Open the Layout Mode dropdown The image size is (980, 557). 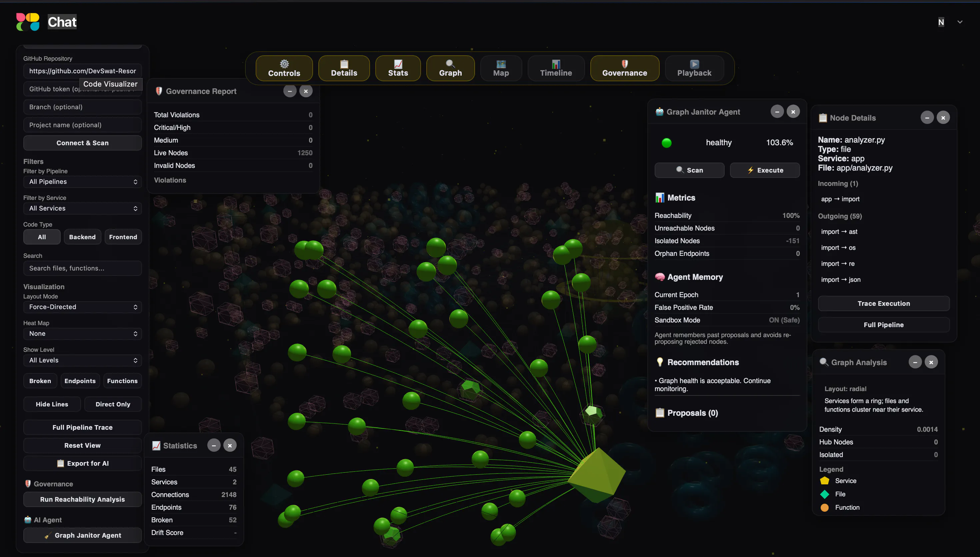coord(82,307)
